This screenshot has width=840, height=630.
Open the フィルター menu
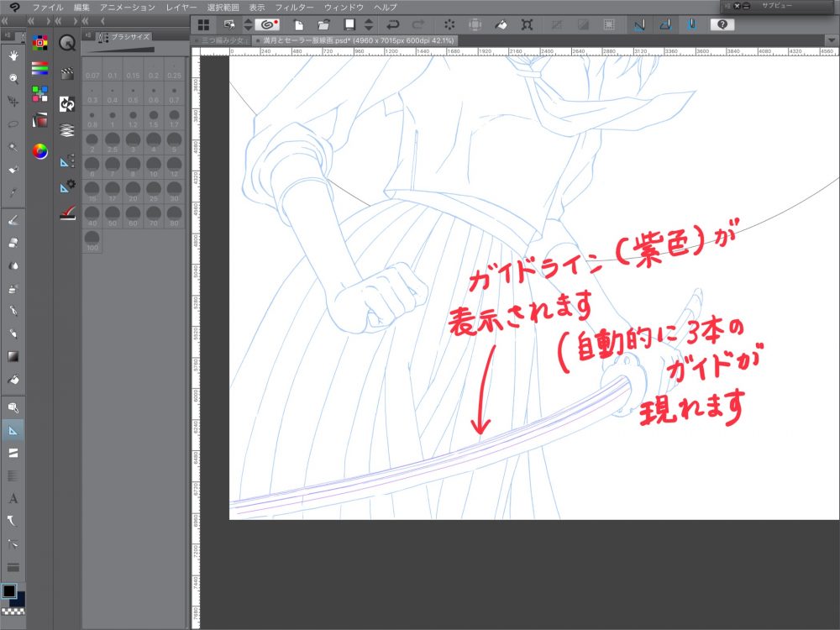click(294, 8)
